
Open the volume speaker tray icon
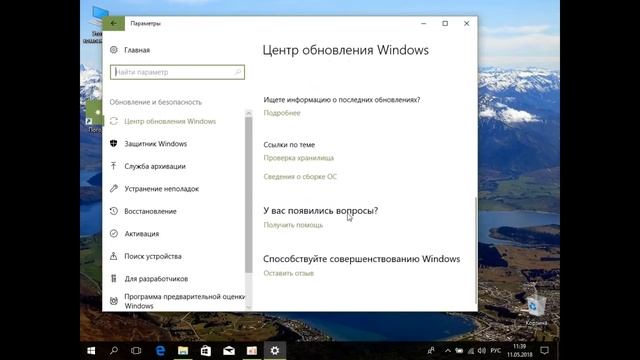(482, 351)
